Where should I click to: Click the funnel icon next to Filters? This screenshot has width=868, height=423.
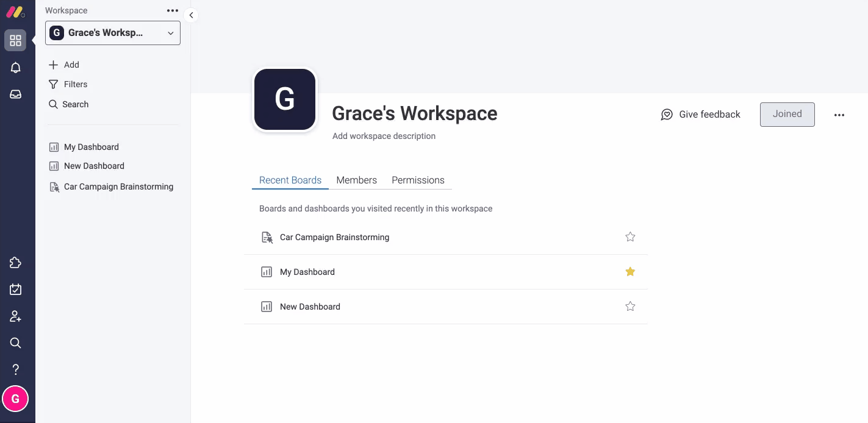point(53,84)
